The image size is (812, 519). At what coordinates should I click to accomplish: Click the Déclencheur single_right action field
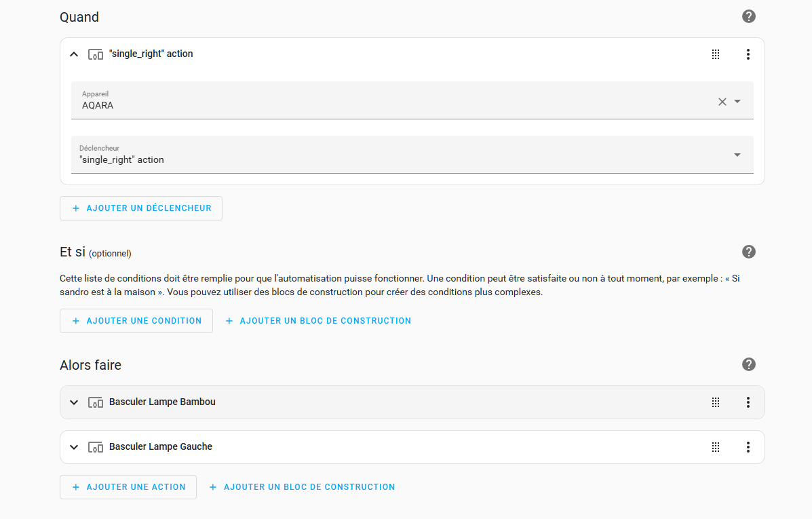(412, 155)
